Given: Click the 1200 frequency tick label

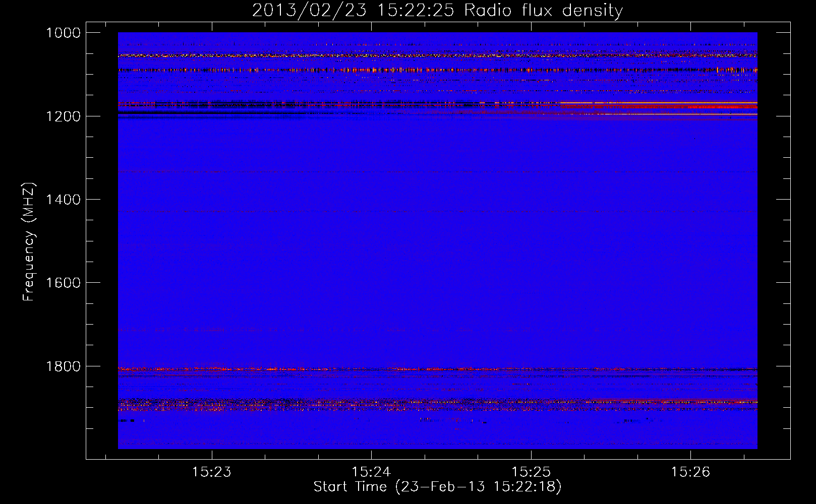Looking at the screenshot, I should click(63, 116).
